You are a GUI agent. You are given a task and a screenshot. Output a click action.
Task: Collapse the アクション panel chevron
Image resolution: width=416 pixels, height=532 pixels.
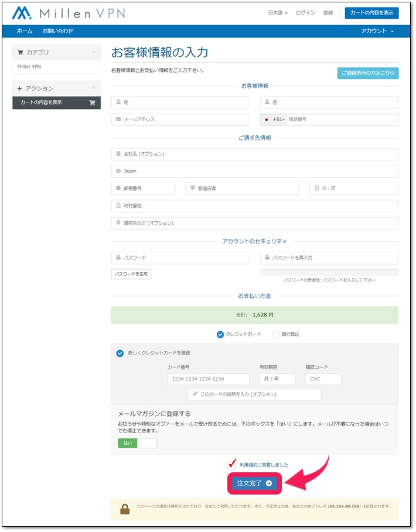tap(93, 88)
